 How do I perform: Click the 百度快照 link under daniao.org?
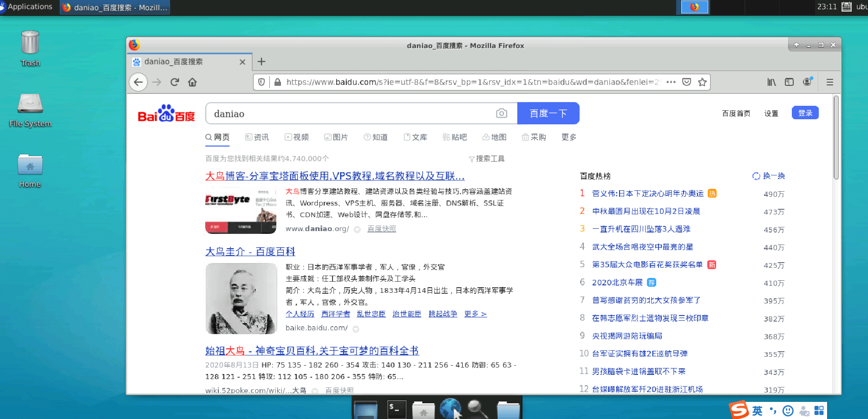coord(381,229)
